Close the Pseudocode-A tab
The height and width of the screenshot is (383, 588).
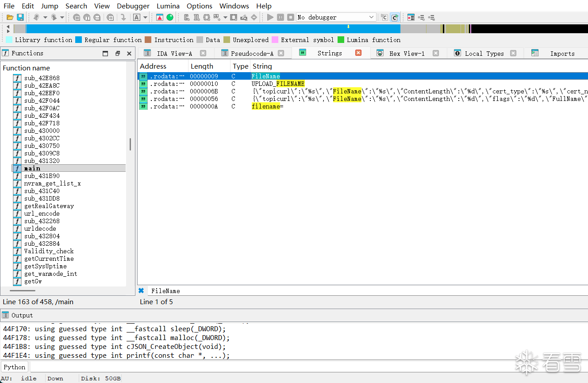tap(281, 53)
